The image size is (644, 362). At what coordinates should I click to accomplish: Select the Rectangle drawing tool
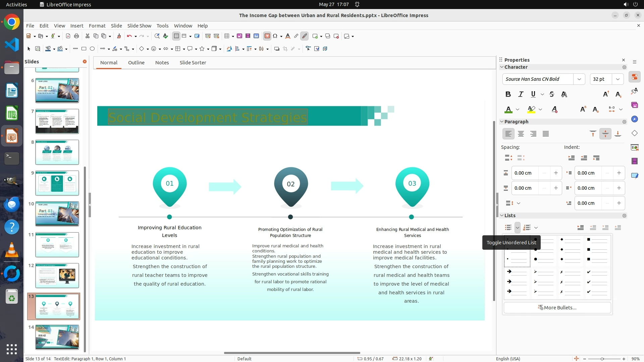coord(84,49)
